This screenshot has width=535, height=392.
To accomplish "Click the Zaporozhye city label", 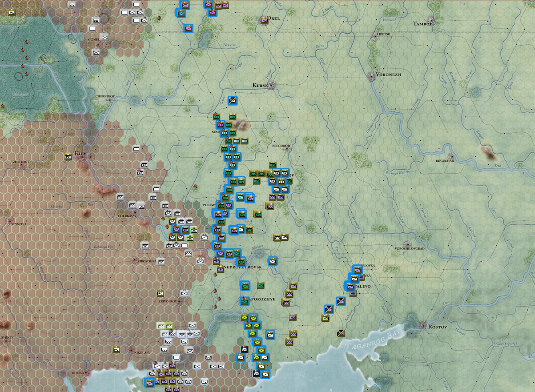I will (262, 299).
